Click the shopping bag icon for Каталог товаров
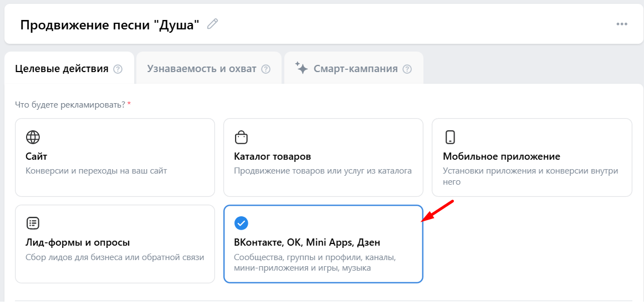644x305 pixels. click(241, 137)
